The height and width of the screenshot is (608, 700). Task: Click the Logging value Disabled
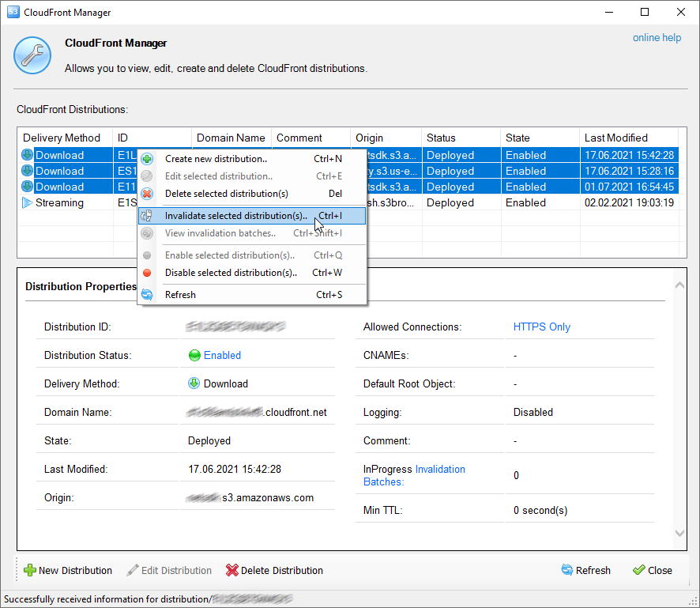(533, 412)
